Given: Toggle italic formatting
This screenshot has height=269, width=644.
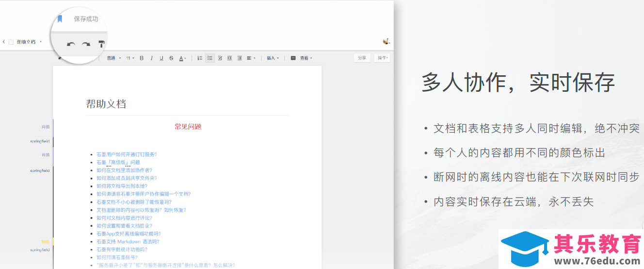Looking at the screenshot, I should tap(151, 58).
